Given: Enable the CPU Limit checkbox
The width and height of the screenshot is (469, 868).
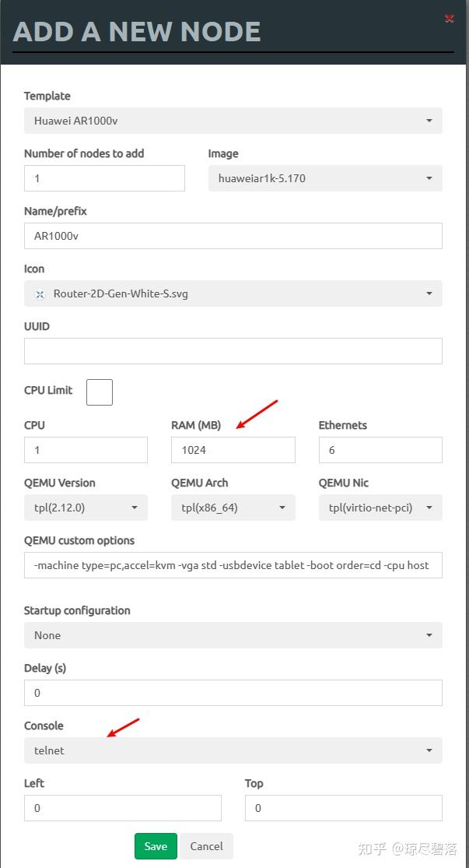Looking at the screenshot, I should click(x=99, y=392).
